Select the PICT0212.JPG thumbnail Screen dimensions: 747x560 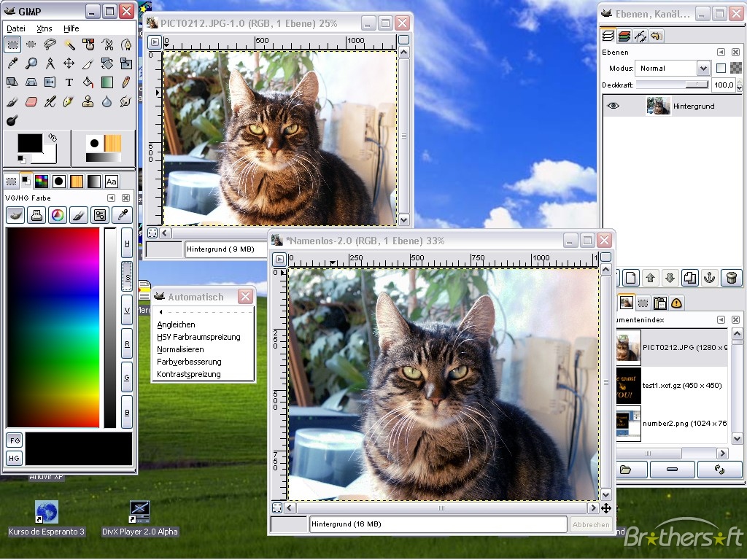(627, 348)
